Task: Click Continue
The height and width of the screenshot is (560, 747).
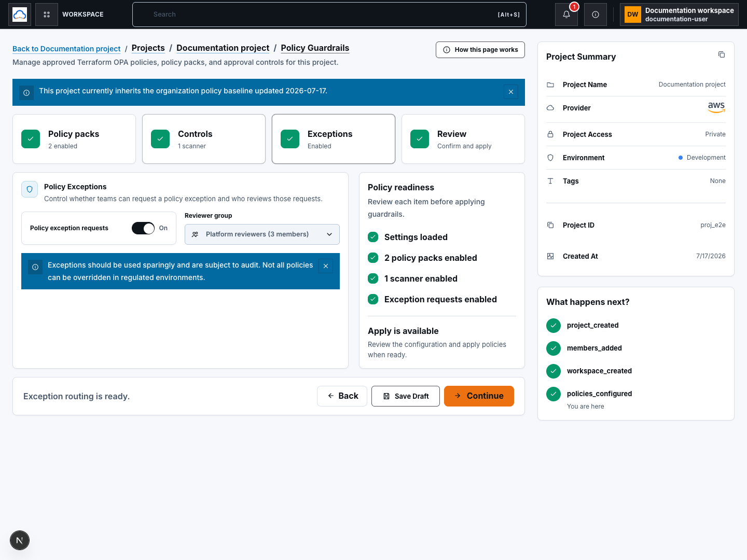Action: [x=479, y=396]
